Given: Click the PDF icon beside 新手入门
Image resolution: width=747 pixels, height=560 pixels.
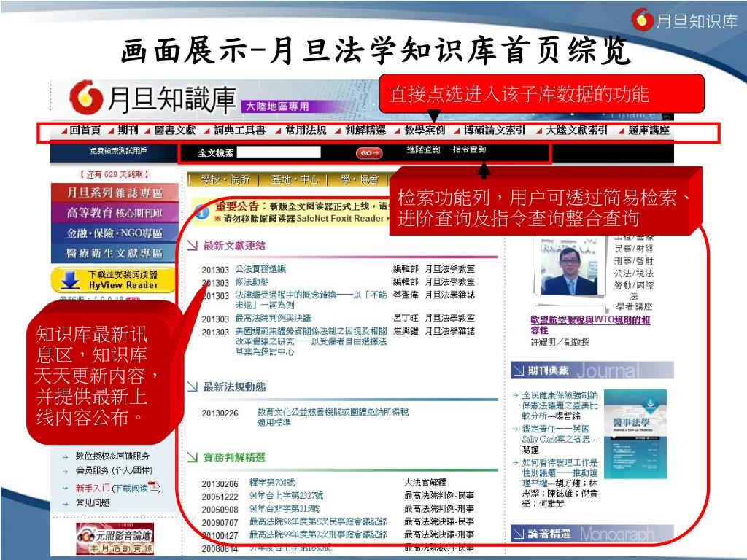Looking at the screenshot, I should click(x=154, y=486).
